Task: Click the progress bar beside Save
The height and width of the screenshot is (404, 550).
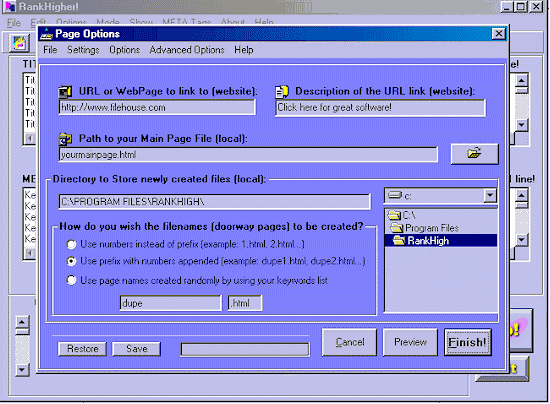Action: pyautogui.click(x=245, y=350)
